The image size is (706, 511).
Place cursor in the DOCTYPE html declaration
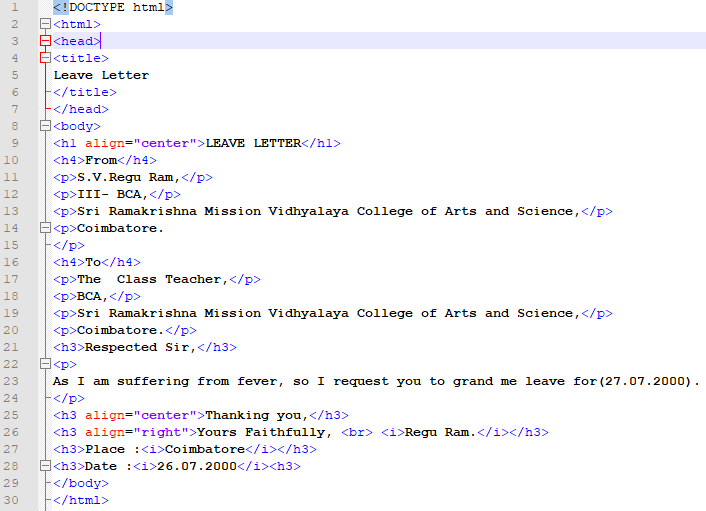pyautogui.click(x=113, y=7)
